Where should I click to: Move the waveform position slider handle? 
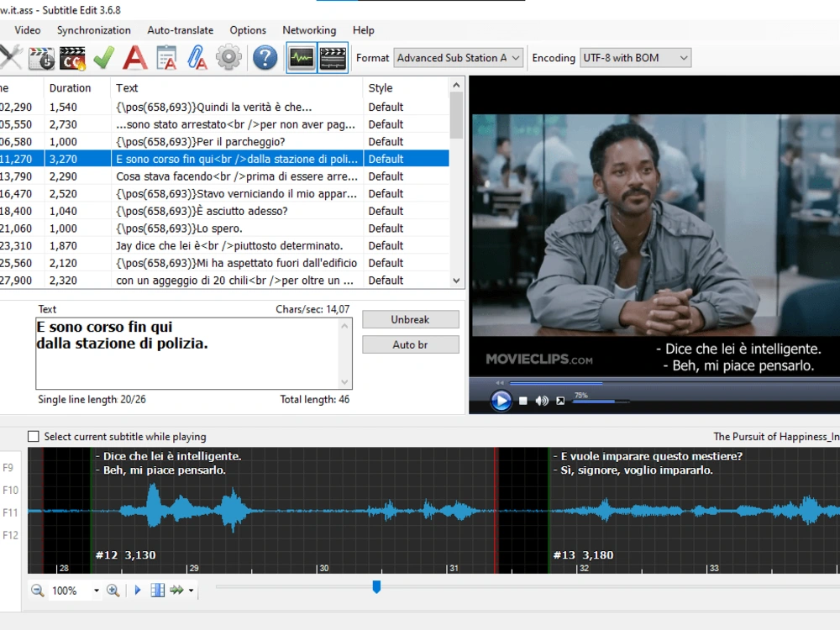point(376,587)
